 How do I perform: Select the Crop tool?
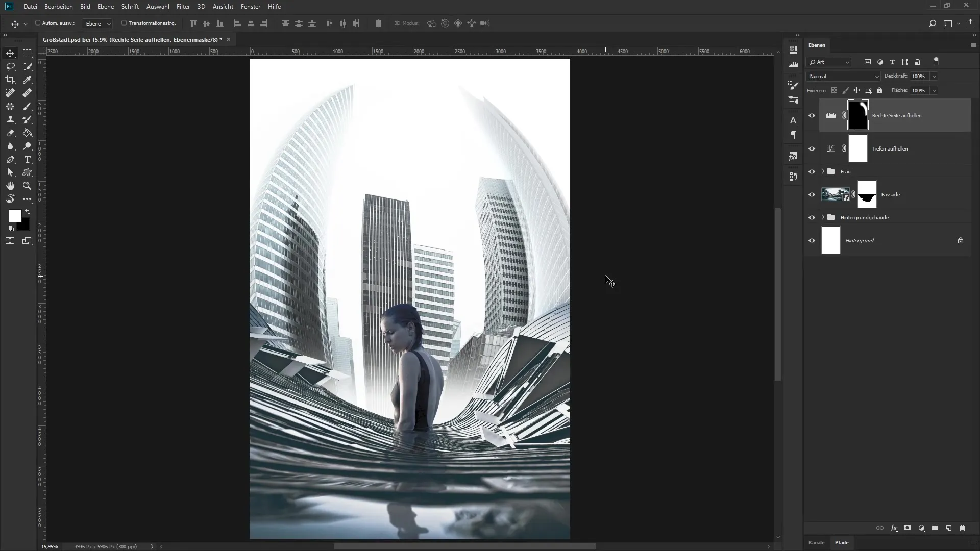coord(10,80)
